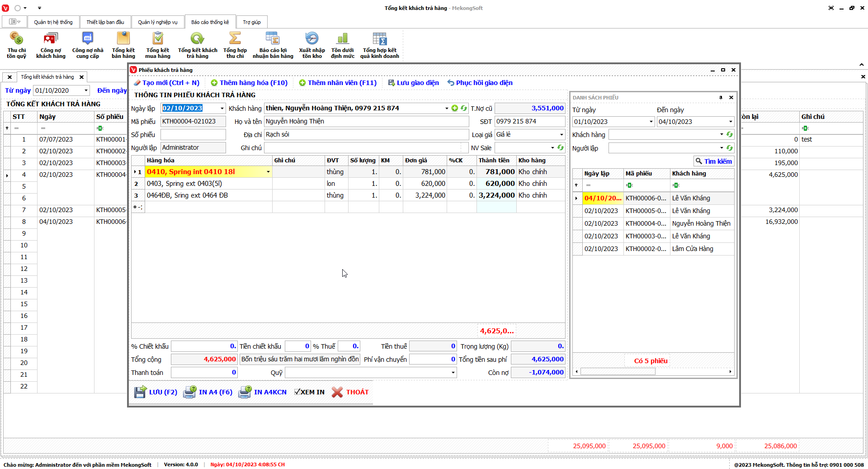868x469 pixels.
Task: Open Loại giá dropdown
Action: pos(561,135)
